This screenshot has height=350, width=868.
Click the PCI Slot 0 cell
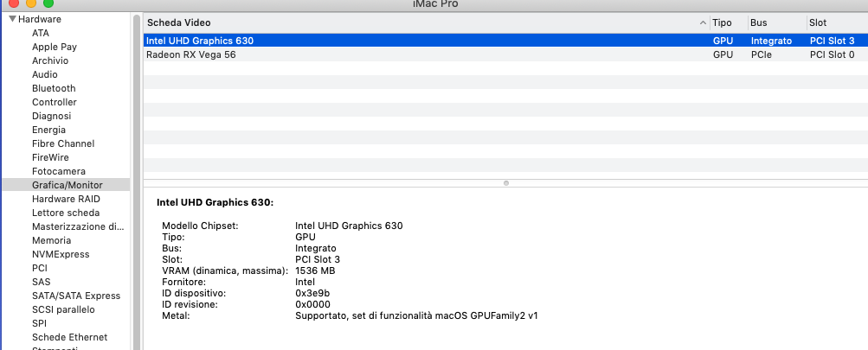coord(832,54)
